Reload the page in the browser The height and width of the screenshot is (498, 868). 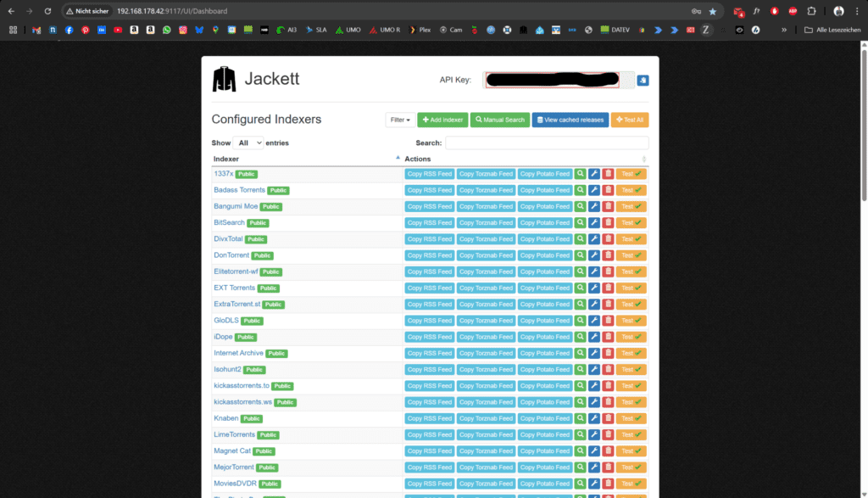click(47, 11)
